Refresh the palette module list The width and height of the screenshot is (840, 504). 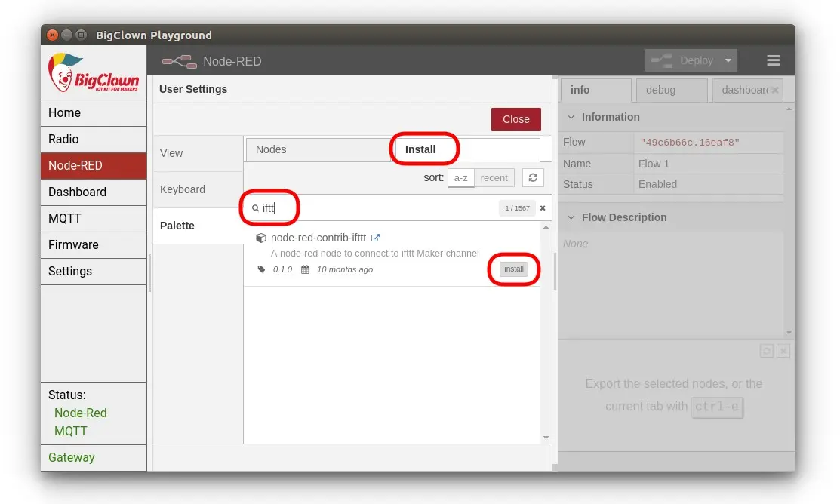(533, 178)
